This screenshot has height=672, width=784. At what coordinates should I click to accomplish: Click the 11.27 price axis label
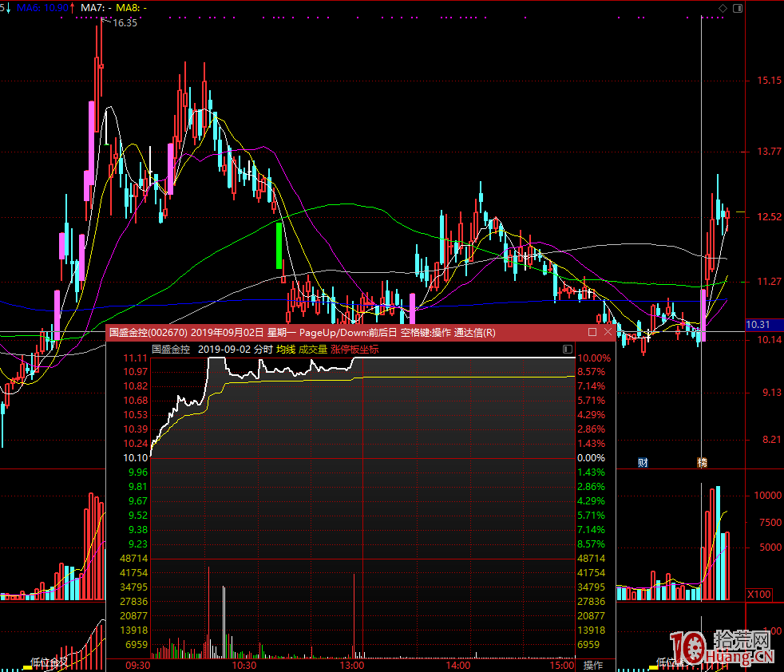tap(769, 282)
